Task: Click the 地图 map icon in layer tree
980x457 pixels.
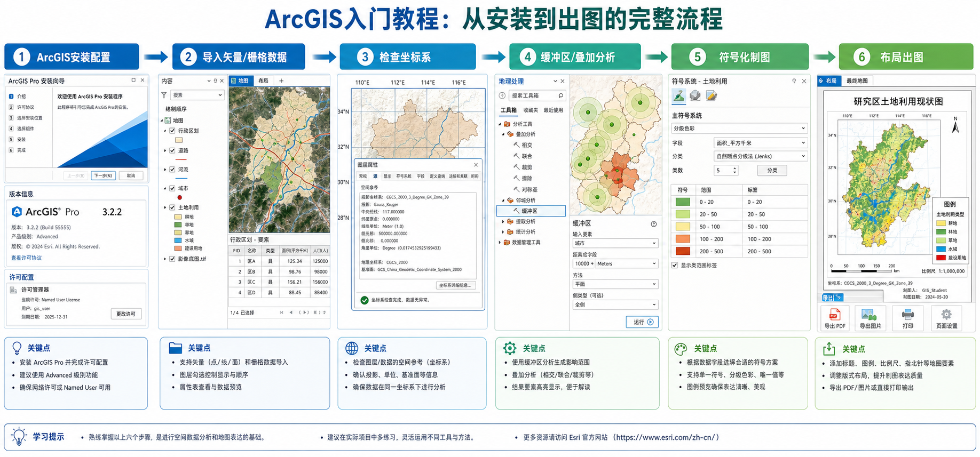Action: 168,121
